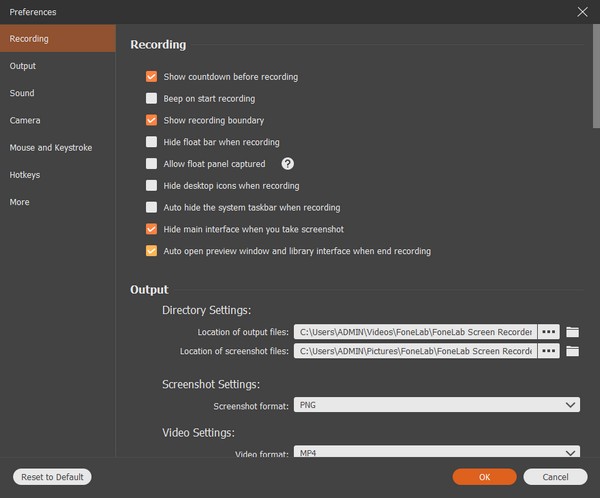Viewport: 600px width, 498px height.
Task: Browse screenshot files location with ellipsis button
Action: 548,351
